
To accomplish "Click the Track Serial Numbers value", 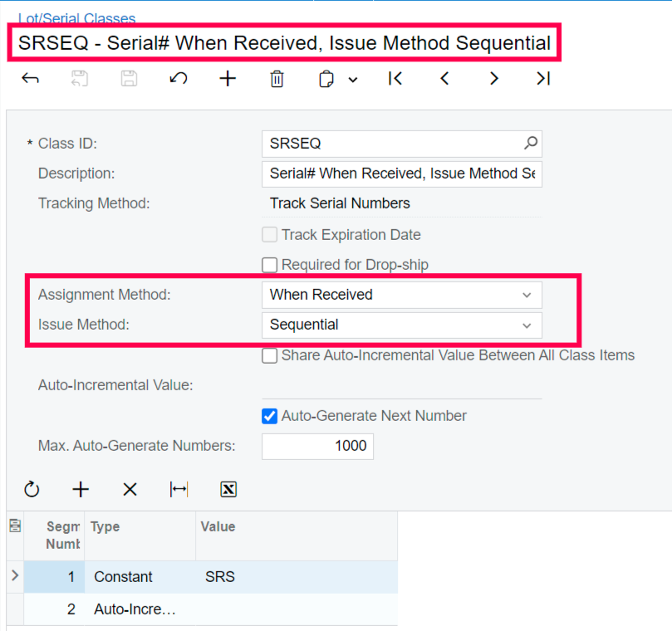I will coord(340,203).
